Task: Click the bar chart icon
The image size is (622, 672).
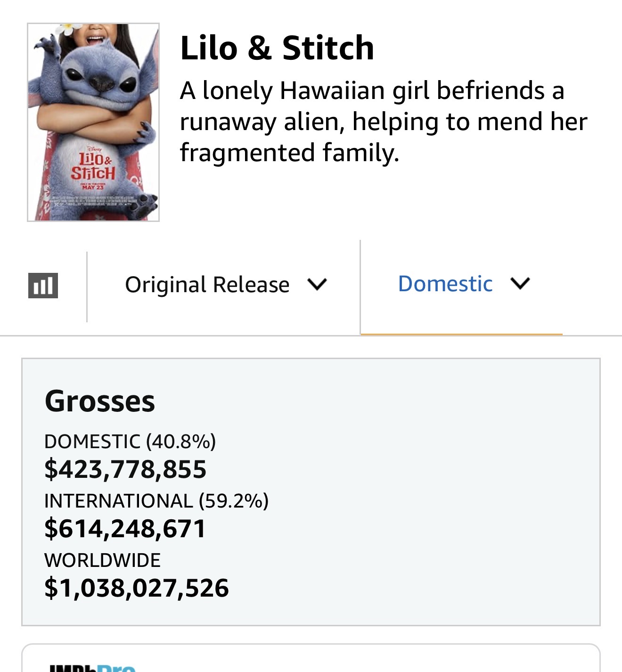Action: [43, 286]
